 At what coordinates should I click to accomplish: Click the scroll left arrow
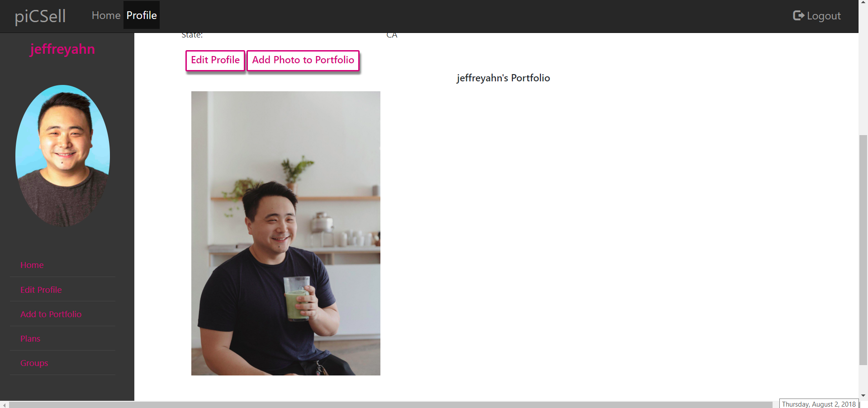(5, 405)
